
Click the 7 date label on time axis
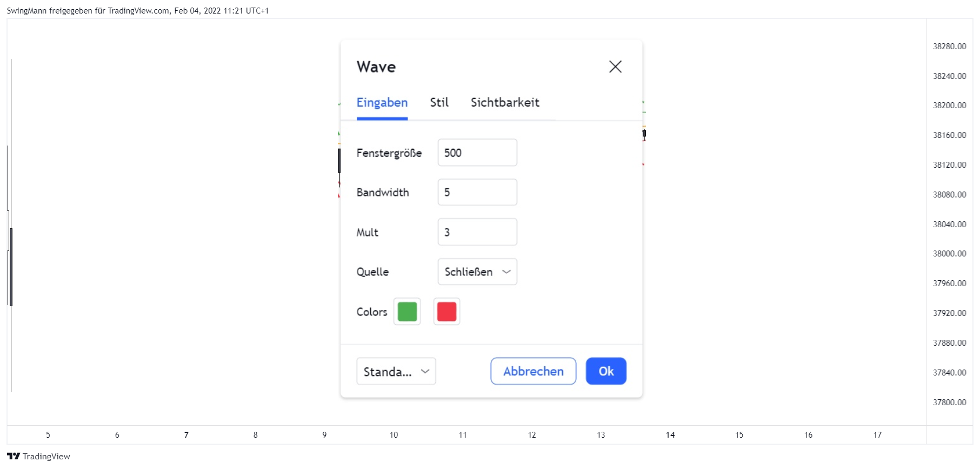(186, 435)
